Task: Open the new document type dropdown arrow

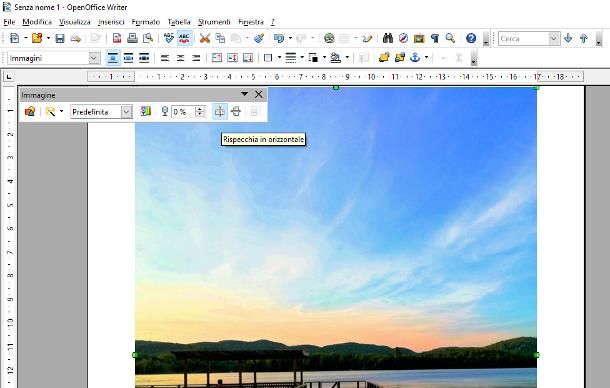Action: (26, 38)
